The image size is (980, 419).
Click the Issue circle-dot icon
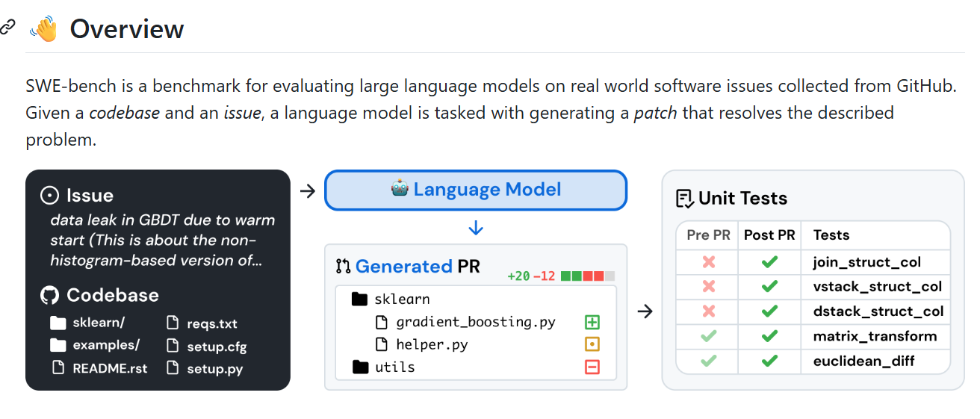49,196
